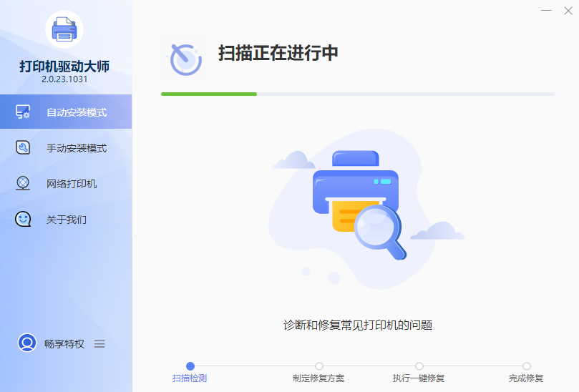
Task: Click the printer logo above 打印机驱动大师
Action: 64,29
